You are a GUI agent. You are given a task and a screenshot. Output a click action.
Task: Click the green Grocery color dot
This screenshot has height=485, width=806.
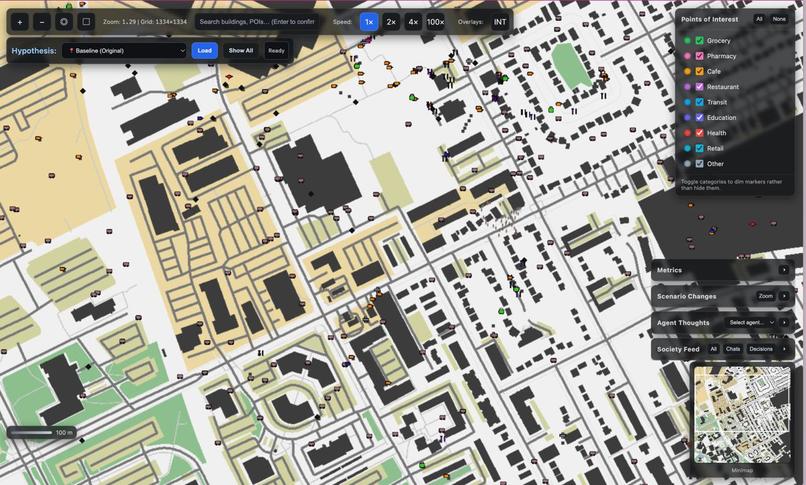click(x=687, y=41)
